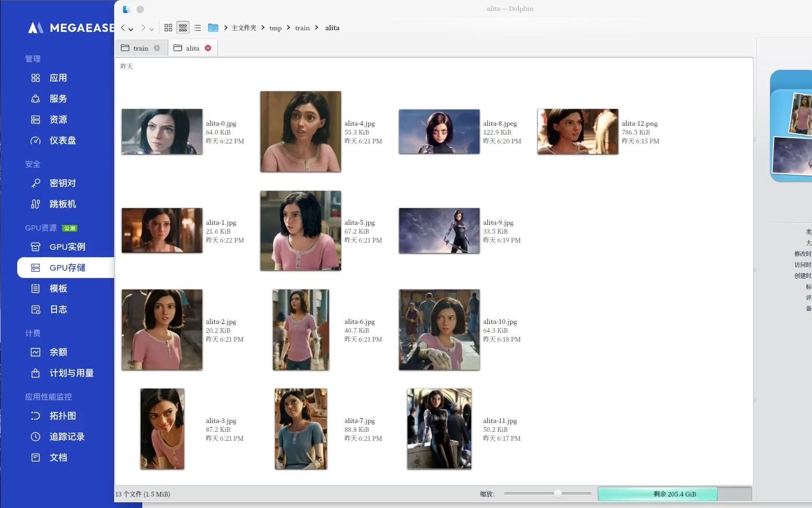This screenshot has width=812, height=508.
Task: Expand chevron after tmp in breadcrumb
Action: coord(288,28)
